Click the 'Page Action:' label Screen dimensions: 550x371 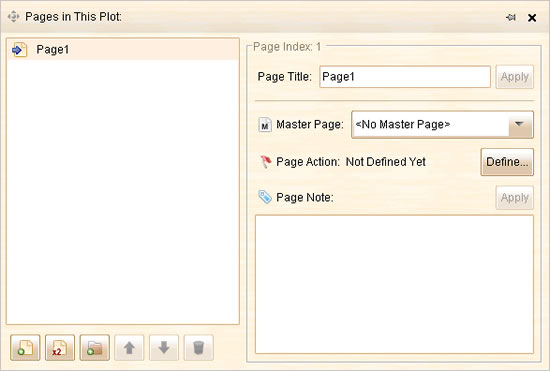tap(308, 162)
